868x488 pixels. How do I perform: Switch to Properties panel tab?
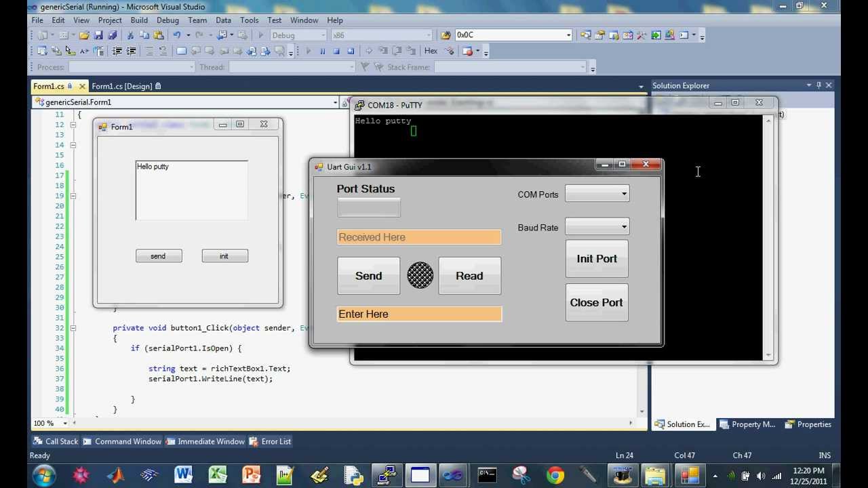tap(808, 424)
